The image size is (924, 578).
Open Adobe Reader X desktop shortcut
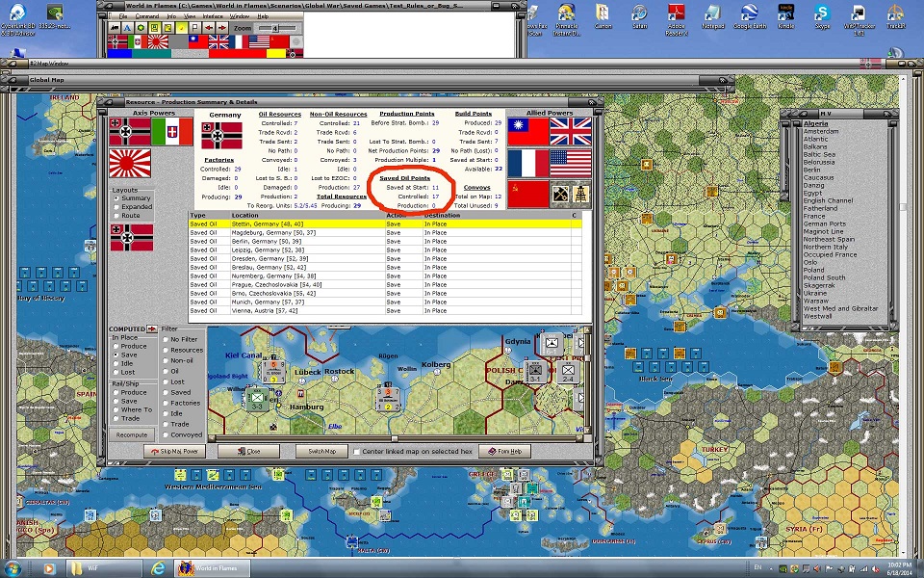click(676, 19)
